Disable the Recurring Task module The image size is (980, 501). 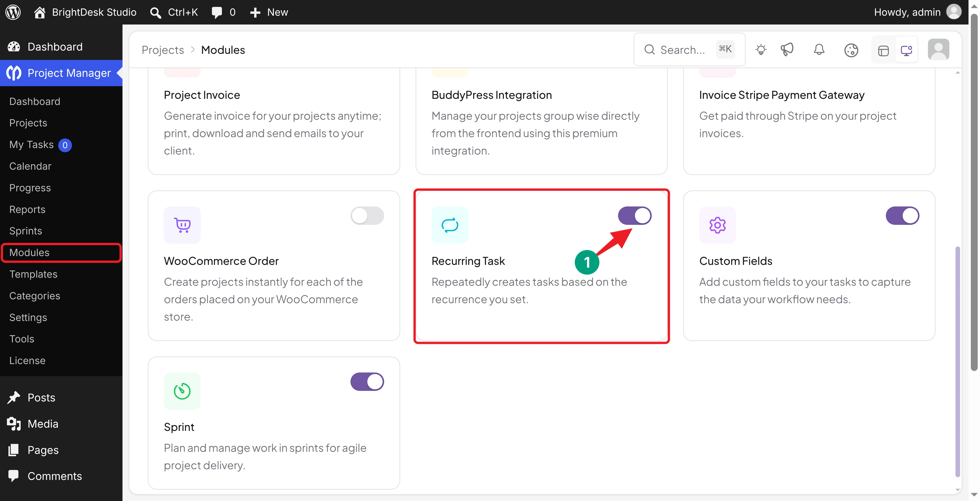[635, 216]
